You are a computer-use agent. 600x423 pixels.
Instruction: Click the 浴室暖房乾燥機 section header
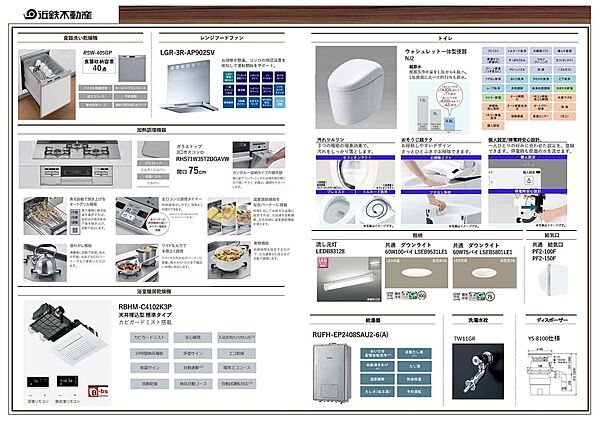(x=154, y=291)
